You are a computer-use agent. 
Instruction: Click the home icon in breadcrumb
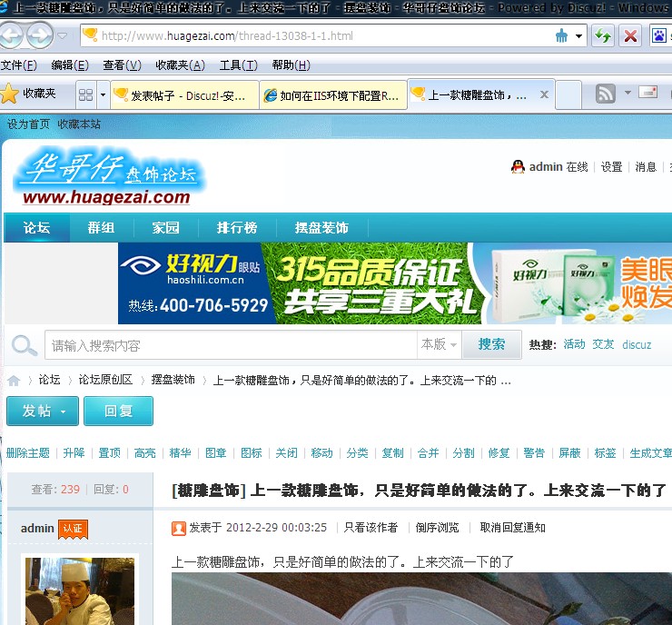(x=14, y=381)
